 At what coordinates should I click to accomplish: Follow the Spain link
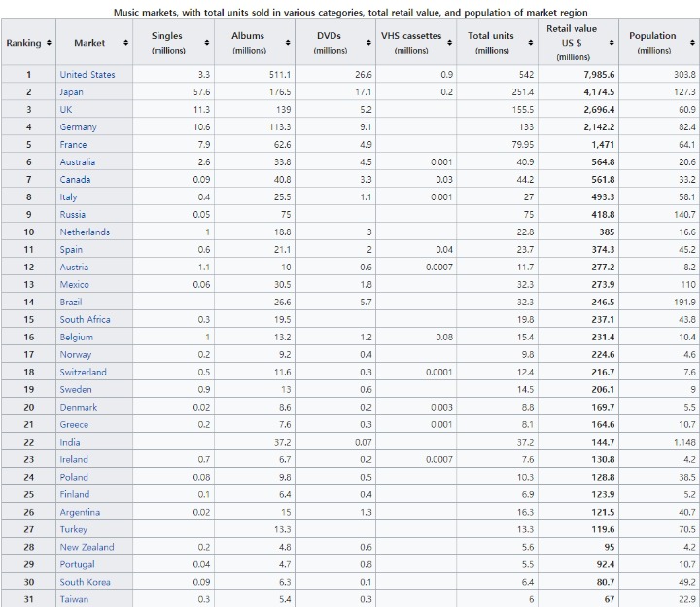71,249
